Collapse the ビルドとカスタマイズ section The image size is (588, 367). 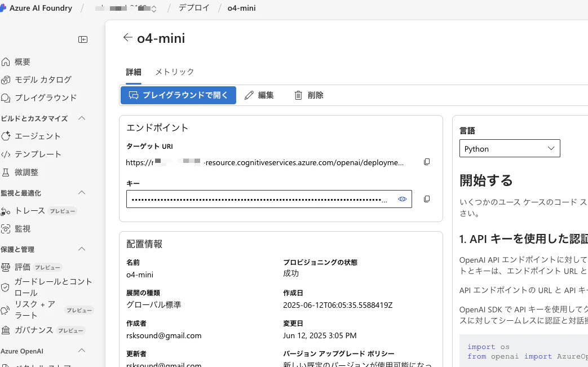click(x=82, y=118)
